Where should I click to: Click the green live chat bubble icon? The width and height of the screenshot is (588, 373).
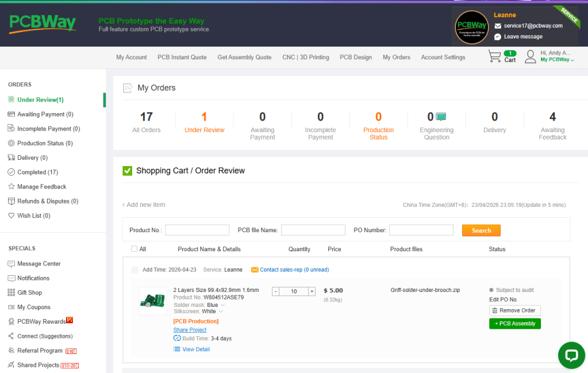coord(571,355)
